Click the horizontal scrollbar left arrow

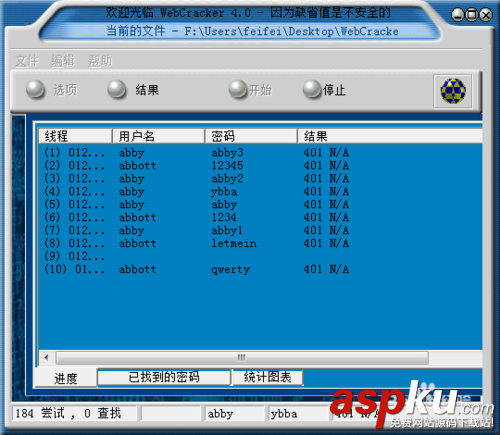(46, 358)
